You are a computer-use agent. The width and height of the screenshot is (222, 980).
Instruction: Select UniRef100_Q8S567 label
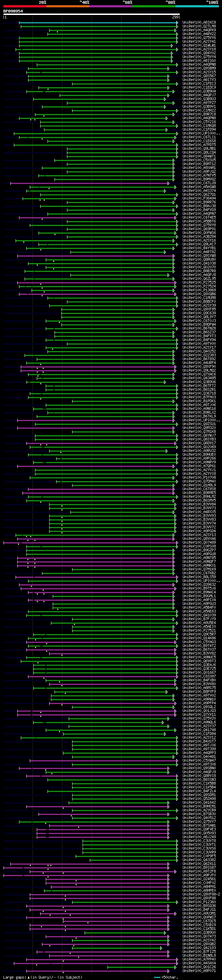point(199,76)
